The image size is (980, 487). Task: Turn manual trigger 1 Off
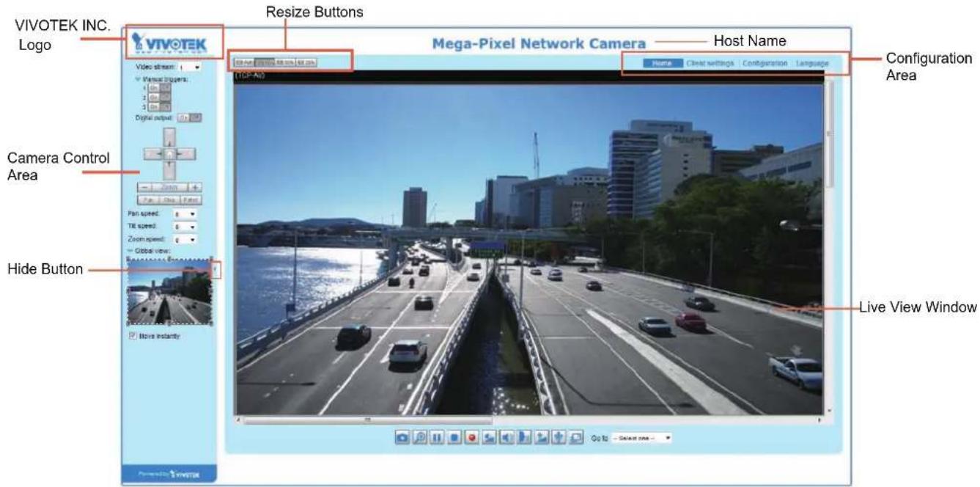166,88
